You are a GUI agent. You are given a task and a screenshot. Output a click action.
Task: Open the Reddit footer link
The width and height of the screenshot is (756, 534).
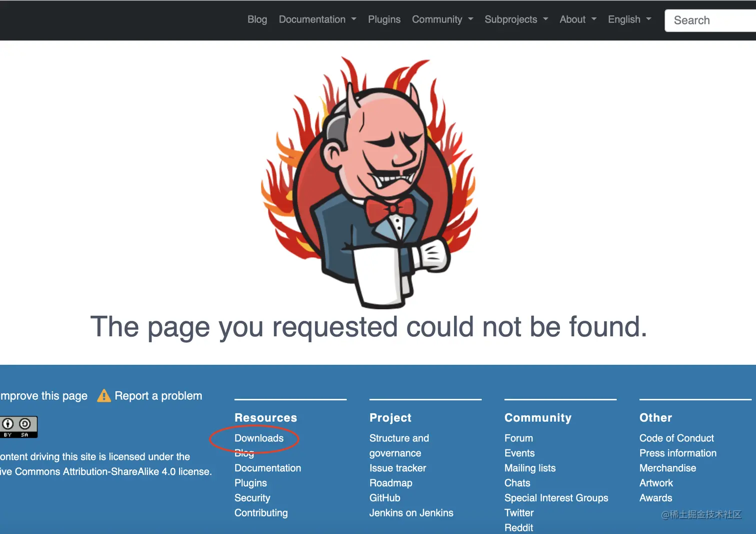(518, 527)
